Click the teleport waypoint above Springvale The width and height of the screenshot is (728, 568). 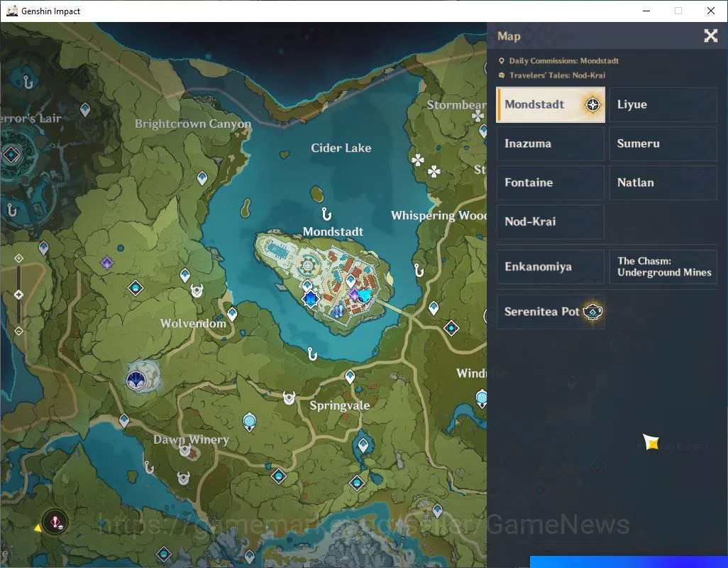350,376
